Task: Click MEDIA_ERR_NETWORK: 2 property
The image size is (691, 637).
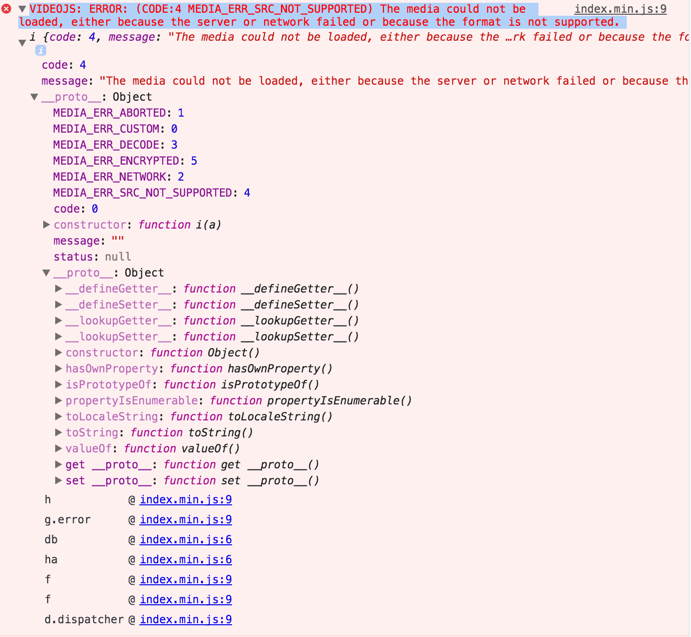Action: pos(119,177)
